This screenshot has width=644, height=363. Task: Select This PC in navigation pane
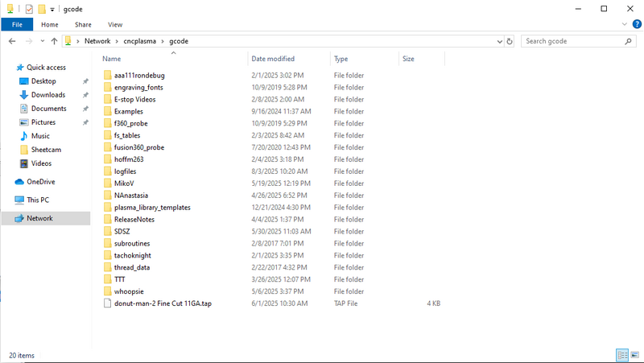coord(38,200)
